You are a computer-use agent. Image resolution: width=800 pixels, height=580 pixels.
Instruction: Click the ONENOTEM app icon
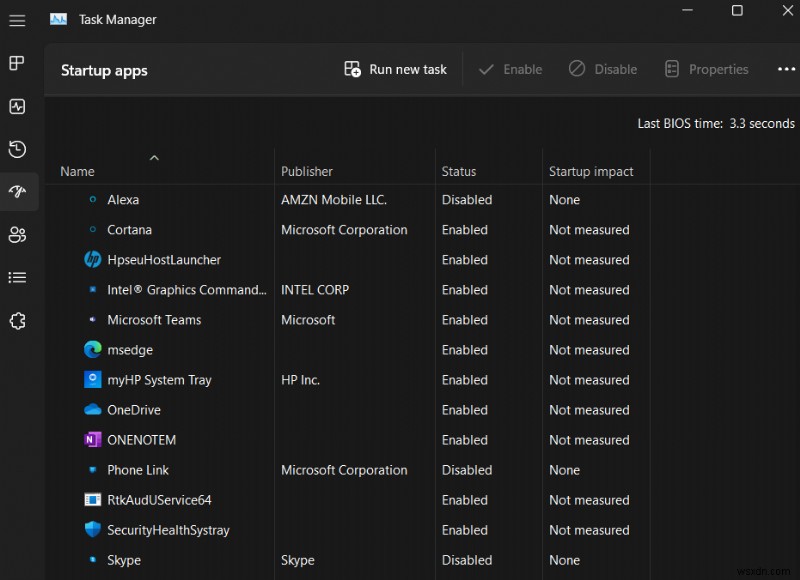[x=92, y=440]
